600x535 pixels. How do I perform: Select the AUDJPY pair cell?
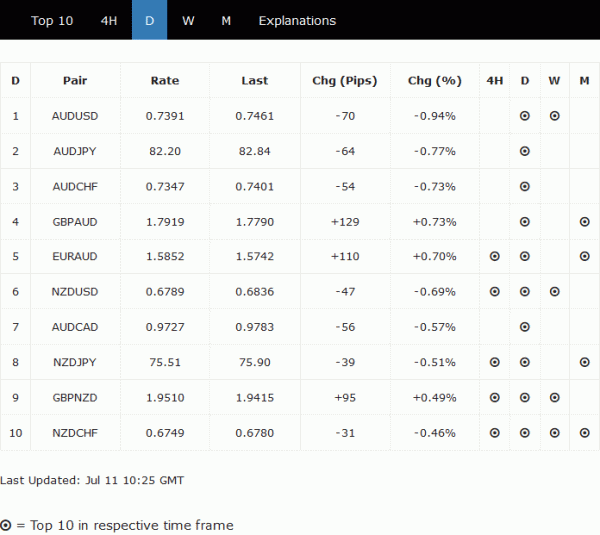coord(75,151)
